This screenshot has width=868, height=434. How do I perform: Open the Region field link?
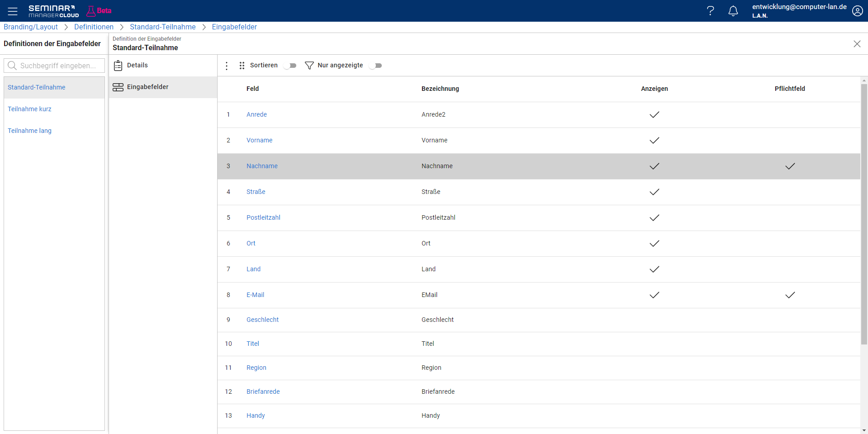pos(256,368)
